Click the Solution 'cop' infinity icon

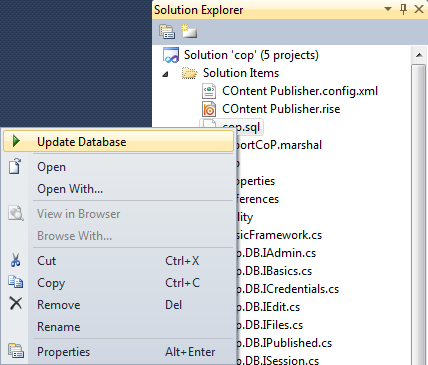171,55
